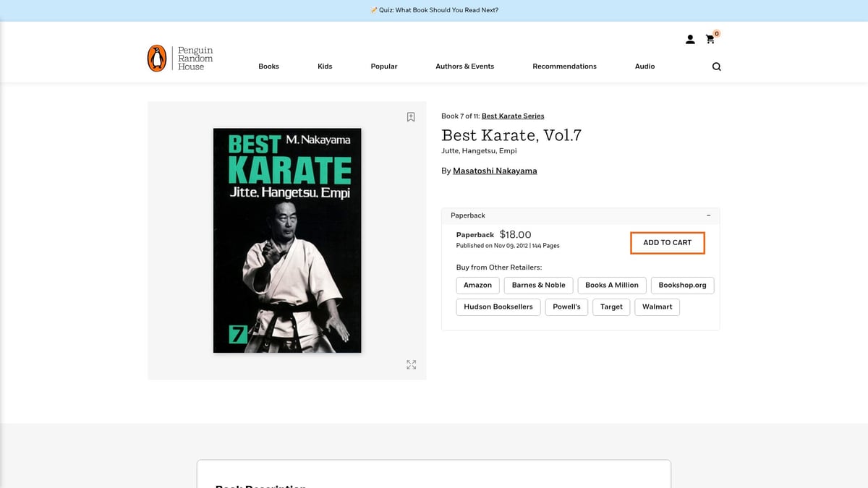Open the Audio menu
The height and width of the screenshot is (488, 868).
(x=644, y=67)
